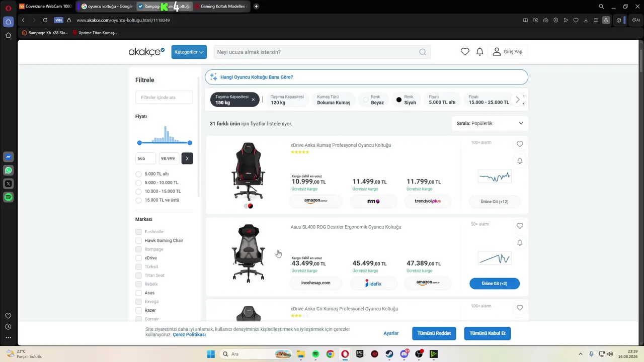This screenshot has width=644, height=362.
Task: Open a new browser tab
Action: coord(256,7)
